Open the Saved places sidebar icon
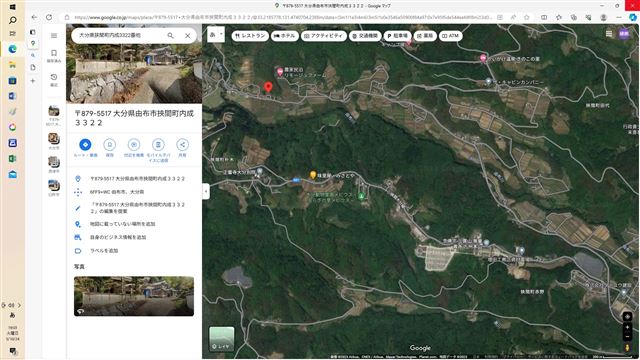 [54, 56]
